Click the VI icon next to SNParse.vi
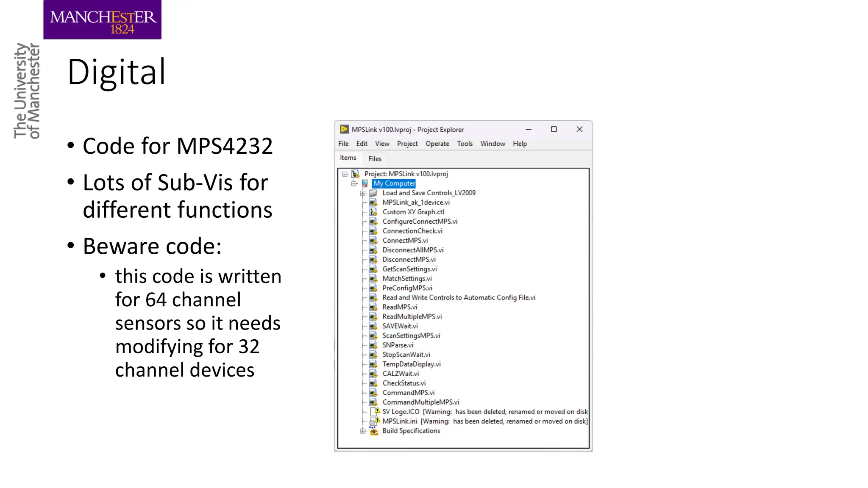The height and width of the screenshot is (488, 868). 373,345
